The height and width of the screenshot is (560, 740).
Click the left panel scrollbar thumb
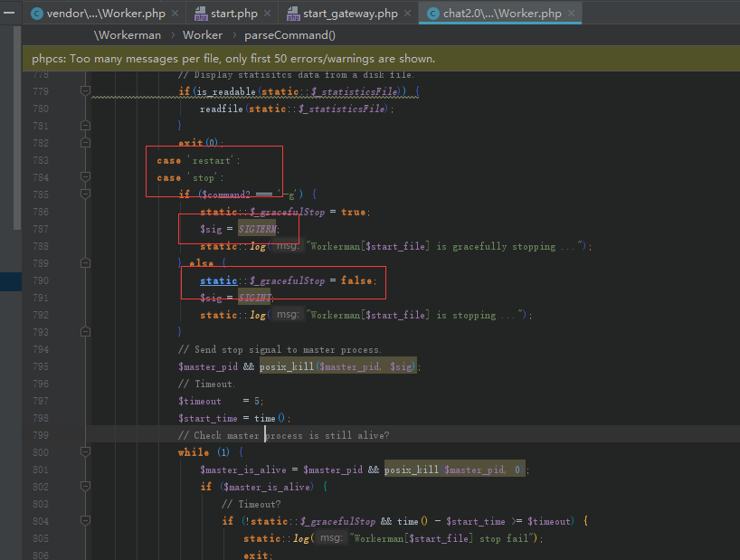[x=17, y=128]
